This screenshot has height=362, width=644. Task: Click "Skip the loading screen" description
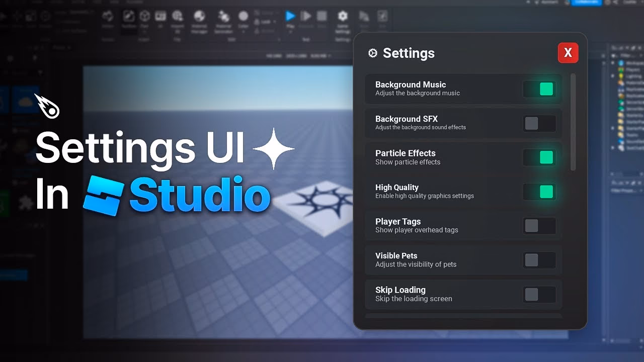point(414,298)
